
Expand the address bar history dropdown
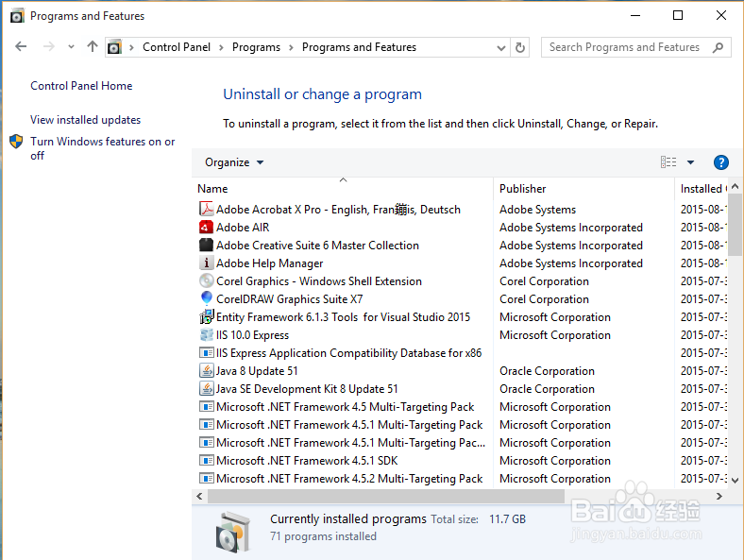[500, 47]
